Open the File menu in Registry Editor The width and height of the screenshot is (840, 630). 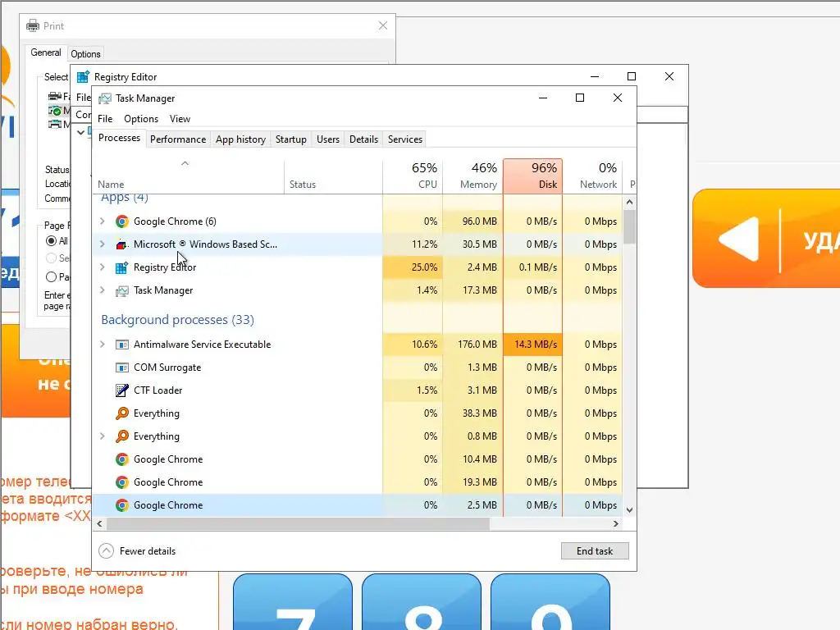pos(83,98)
